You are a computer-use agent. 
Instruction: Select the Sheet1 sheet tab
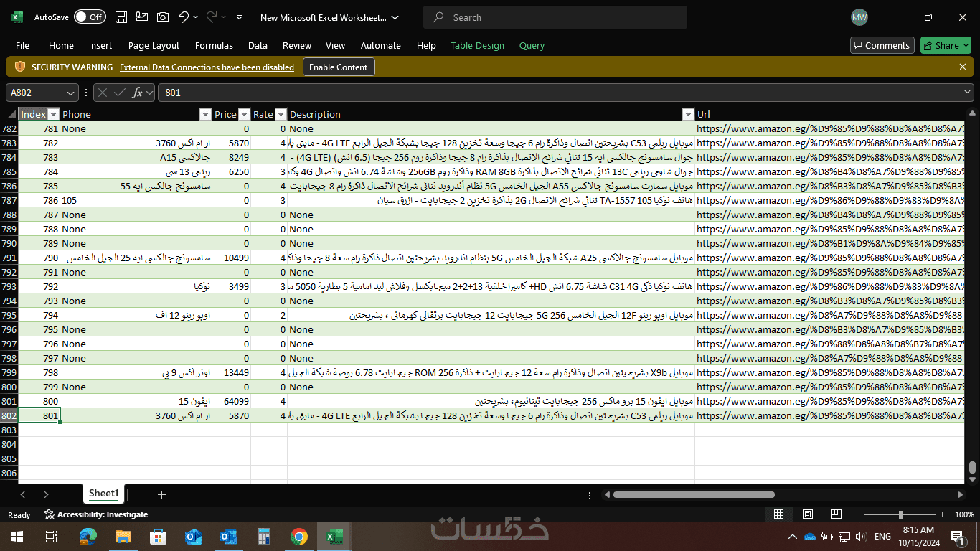pyautogui.click(x=104, y=494)
